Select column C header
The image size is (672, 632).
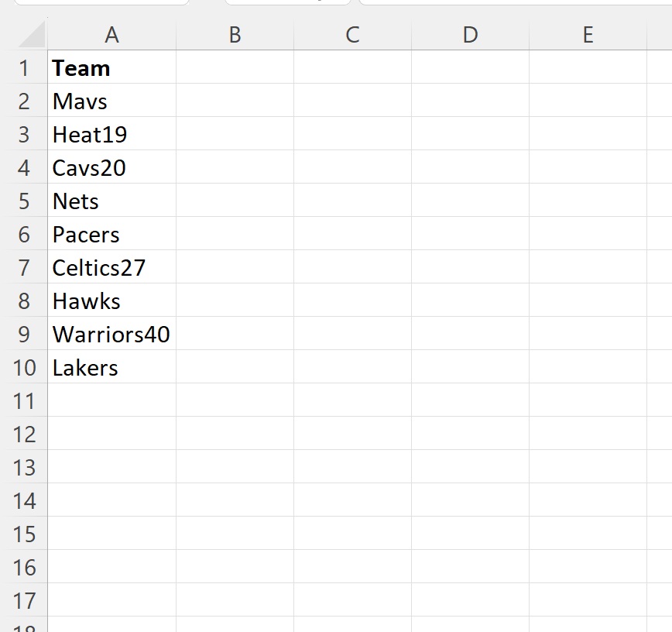[x=352, y=35]
